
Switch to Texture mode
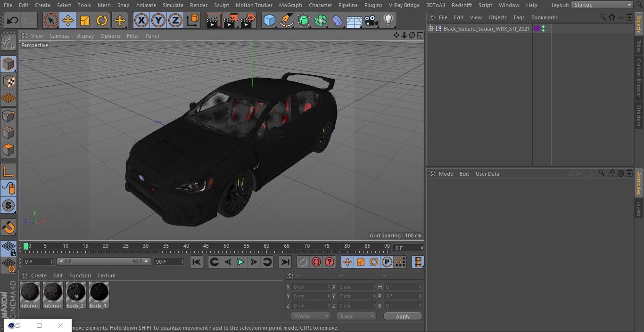[x=8, y=81]
